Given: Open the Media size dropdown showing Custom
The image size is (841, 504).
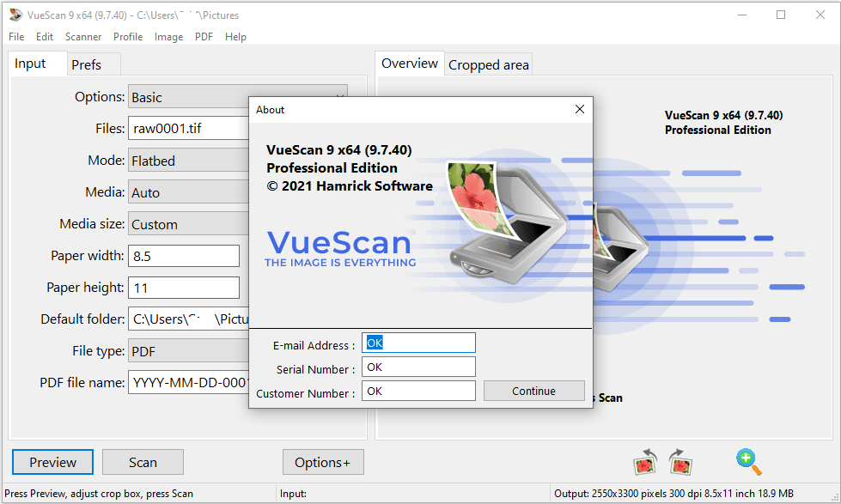Looking at the screenshot, I should click(x=188, y=223).
